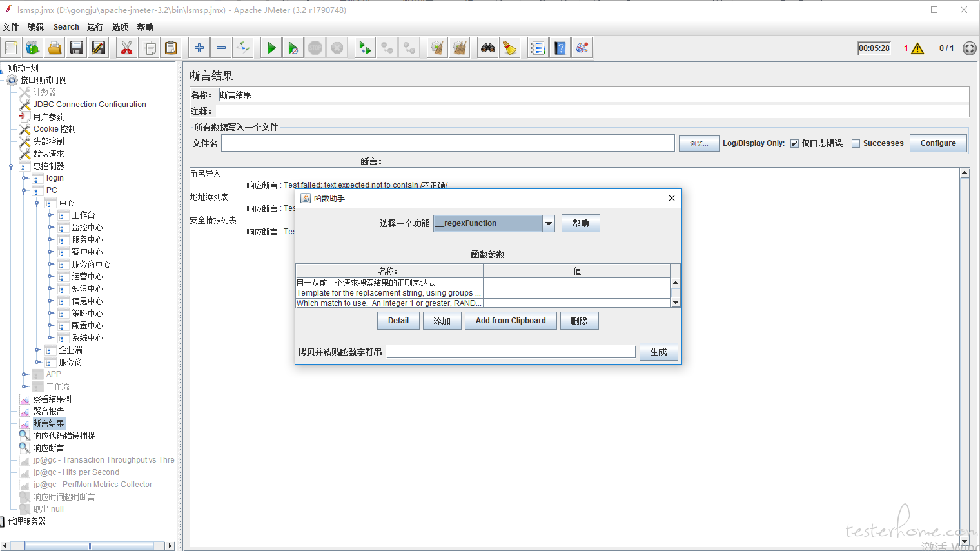Start the test with green play icon
Viewport: 980px width, 551px height.
click(271, 48)
